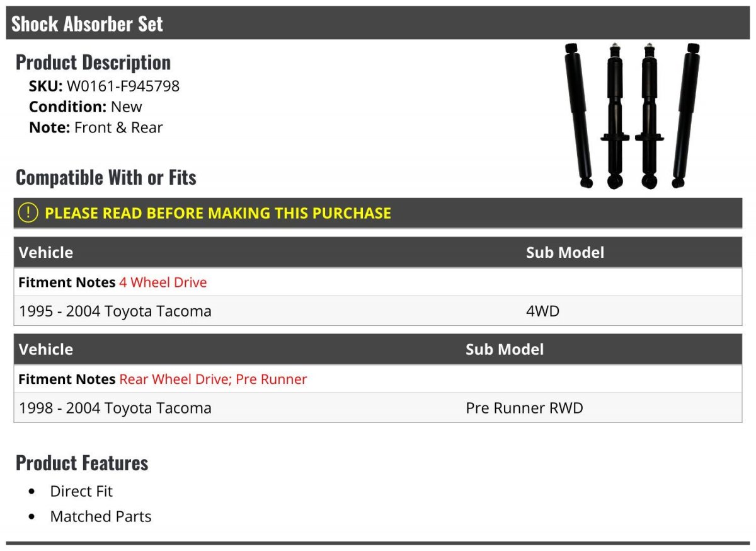The height and width of the screenshot is (551, 756).
Task: Click the first table's Sub Model header
Action: pyautogui.click(x=564, y=252)
